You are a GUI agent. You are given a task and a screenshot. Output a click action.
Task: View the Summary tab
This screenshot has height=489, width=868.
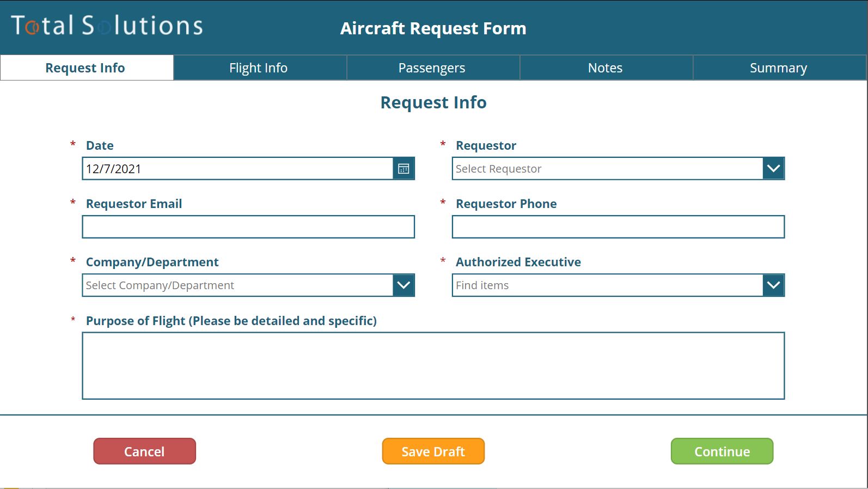778,68
